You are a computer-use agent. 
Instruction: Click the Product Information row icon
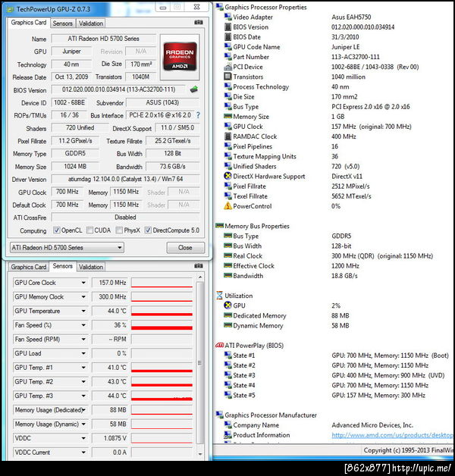[x=227, y=435]
